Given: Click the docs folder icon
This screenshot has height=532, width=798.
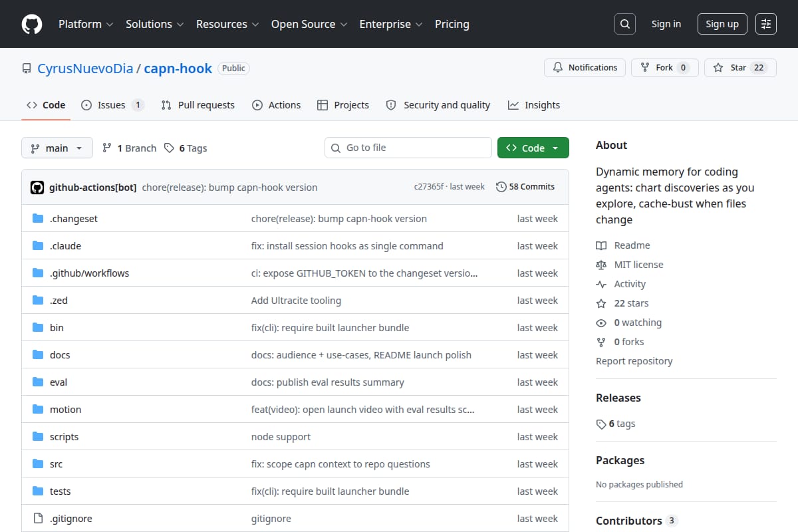Looking at the screenshot, I should pyautogui.click(x=38, y=355).
